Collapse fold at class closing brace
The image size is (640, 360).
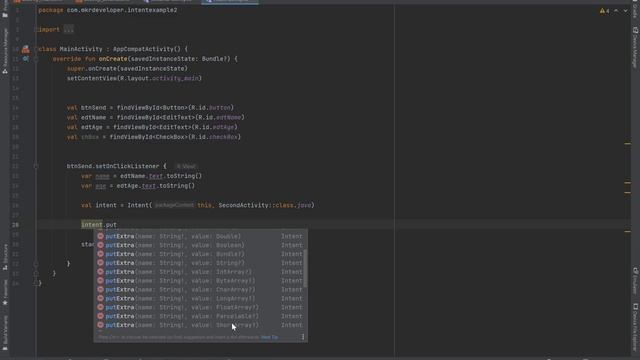(x=36, y=282)
